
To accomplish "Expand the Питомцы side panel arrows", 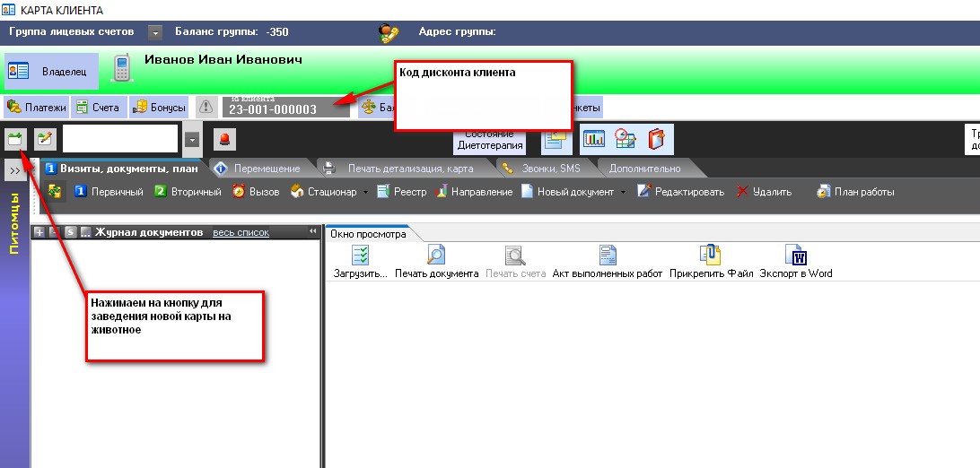I will pos(15,169).
